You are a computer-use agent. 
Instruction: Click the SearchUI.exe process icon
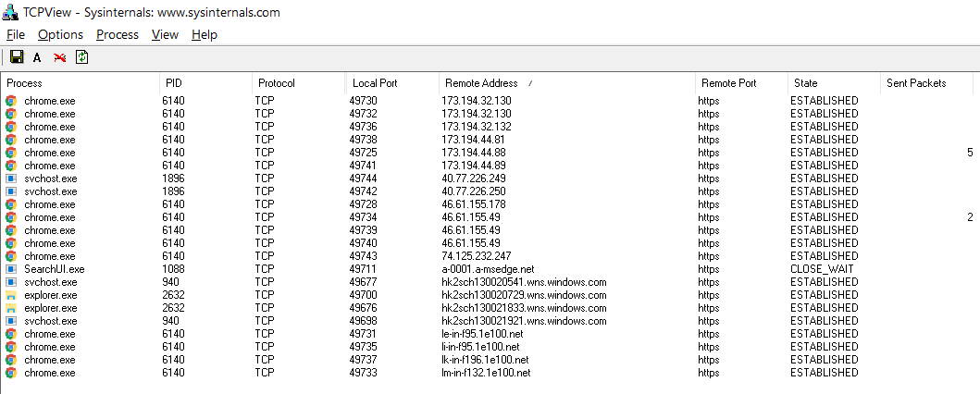pyautogui.click(x=11, y=269)
